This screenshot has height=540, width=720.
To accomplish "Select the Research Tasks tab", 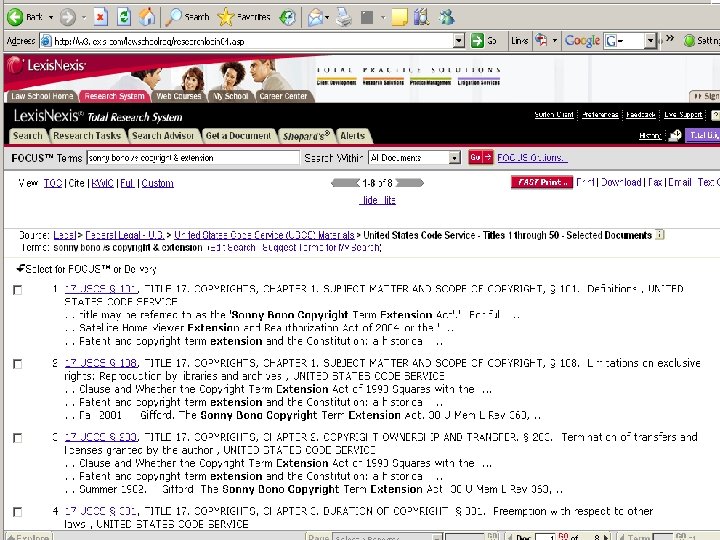I will (x=87, y=135).
